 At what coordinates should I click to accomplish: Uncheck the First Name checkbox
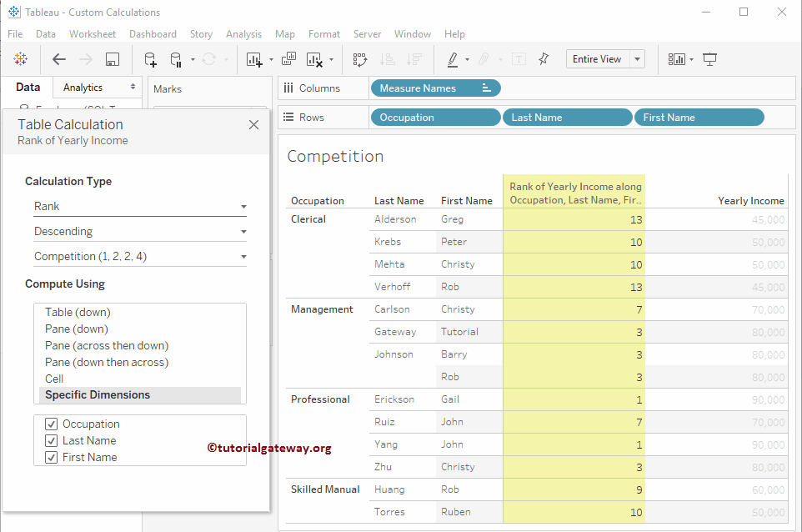pyautogui.click(x=52, y=457)
